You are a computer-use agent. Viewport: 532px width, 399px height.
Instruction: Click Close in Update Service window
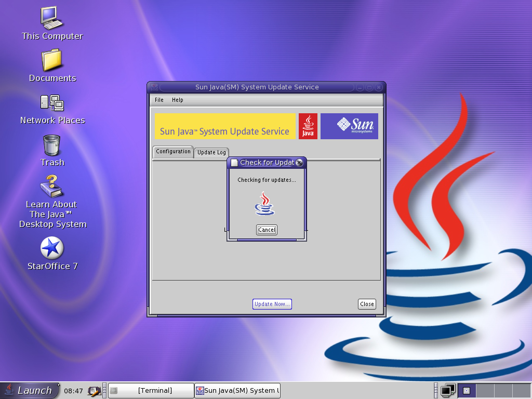coord(367,304)
